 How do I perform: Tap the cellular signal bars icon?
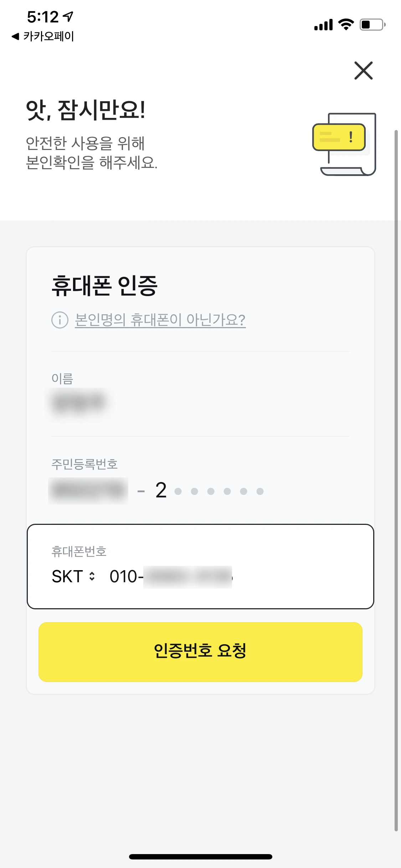pos(323,25)
